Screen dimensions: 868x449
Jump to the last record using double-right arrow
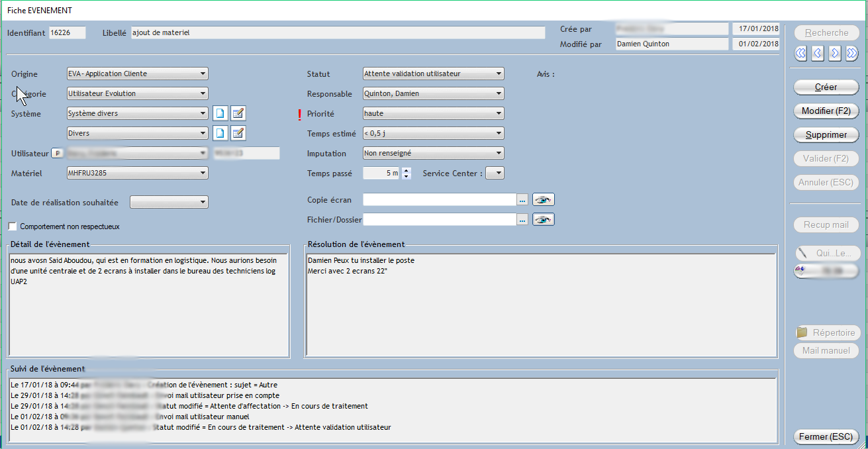coord(851,54)
